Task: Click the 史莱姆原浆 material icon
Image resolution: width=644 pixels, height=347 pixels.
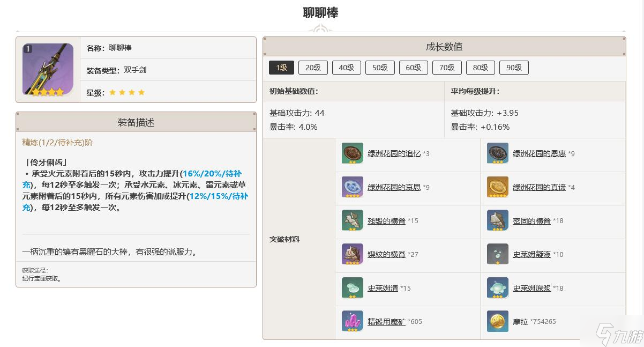Action: tap(498, 288)
